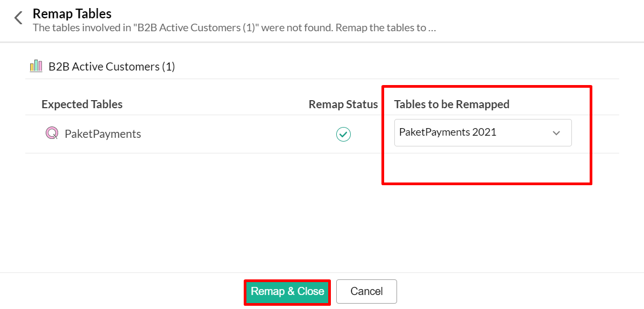644x309 pixels.
Task: Click the query table icon beside PaketPayments
Action: [51, 133]
